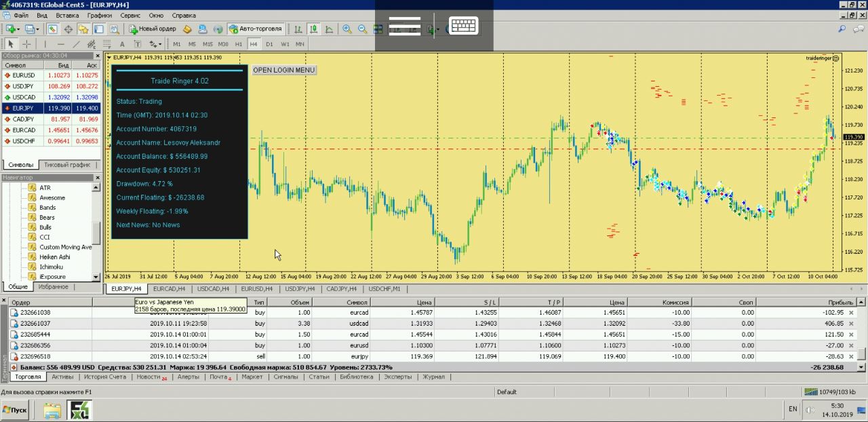Select Heiken Ashi indicator in Navigator
The image size is (868, 422).
[x=54, y=257]
